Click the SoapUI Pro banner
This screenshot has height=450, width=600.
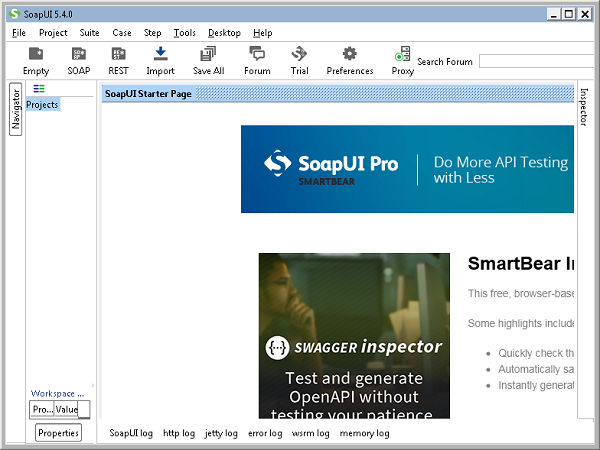click(407, 169)
